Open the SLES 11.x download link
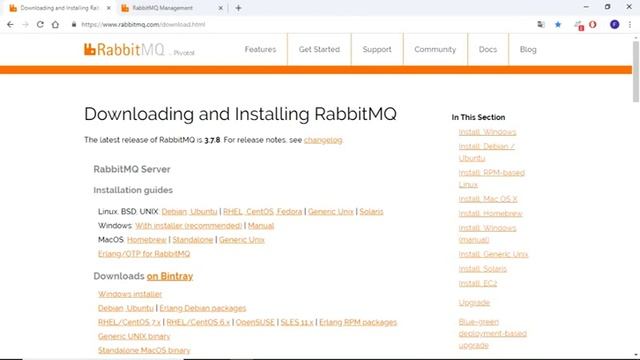Viewport: 640px width, 360px height. [297, 322]
